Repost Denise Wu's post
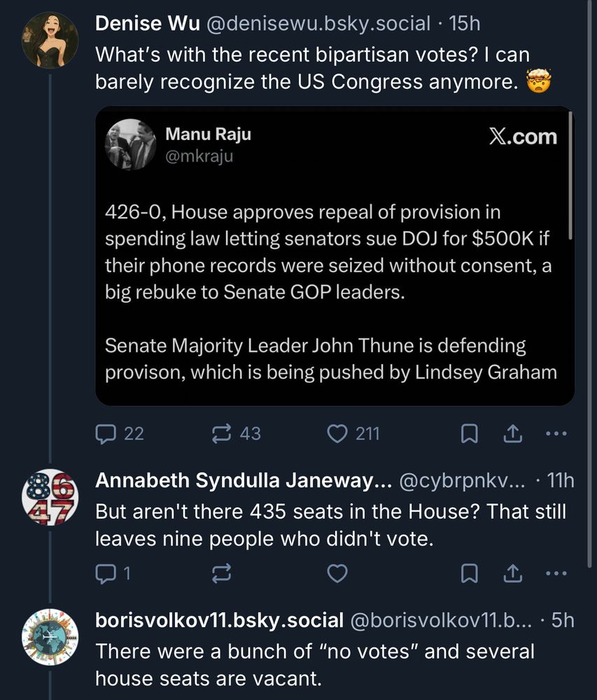This screenshot has width=597, height=700. (221, 434)
